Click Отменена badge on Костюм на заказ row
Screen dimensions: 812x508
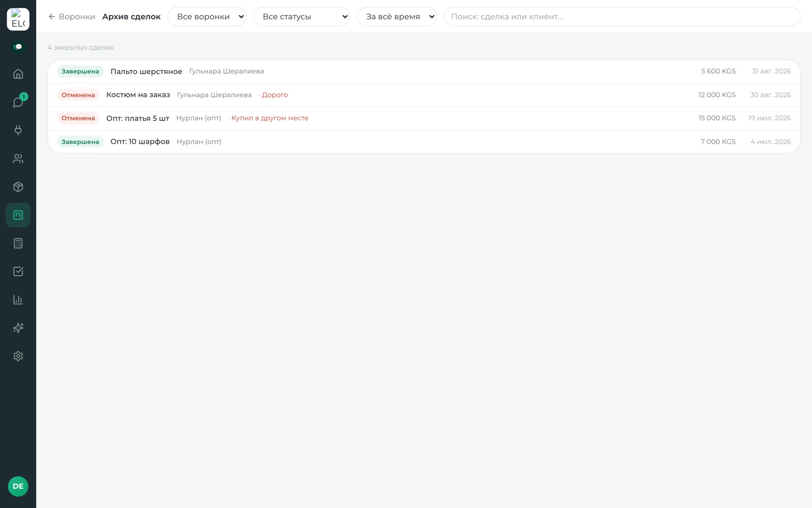point(78,95)
